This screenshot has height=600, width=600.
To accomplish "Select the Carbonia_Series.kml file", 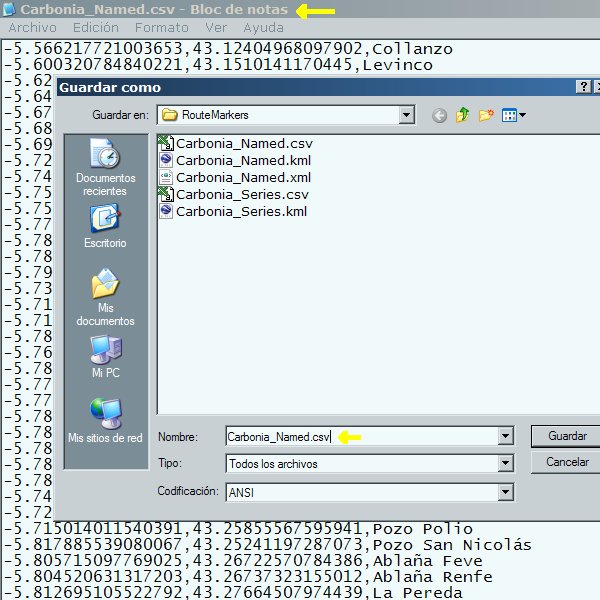I will tap(240, 211).
